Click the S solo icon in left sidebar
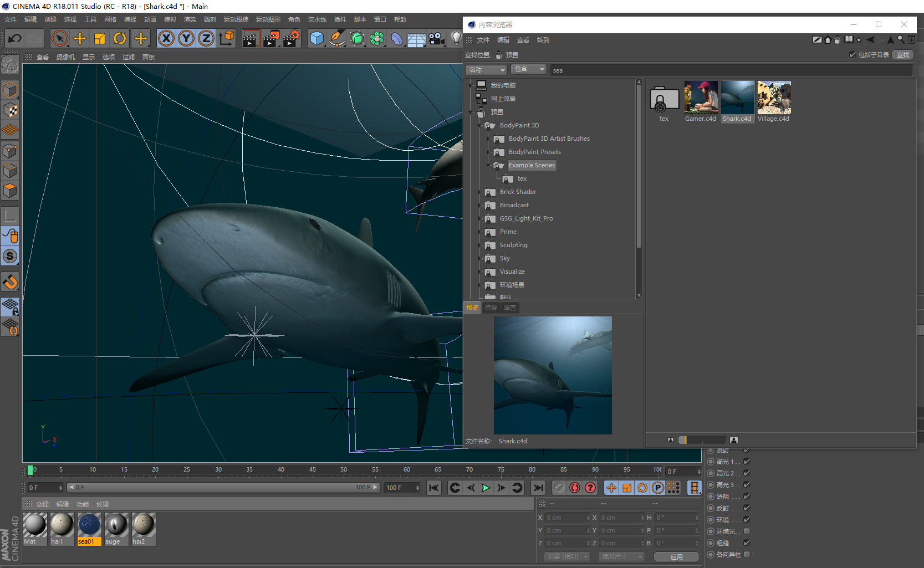Screen dimensions: 924x568 (x=11, y=256)
